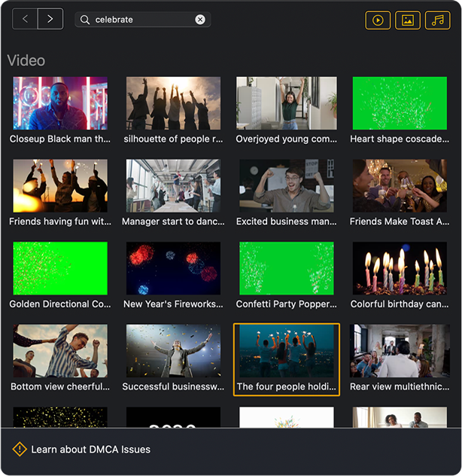Pick the New Year's Fireworks clip
Image resolution: width=462 pixels, height=476 pixels.
click(173, 268)
